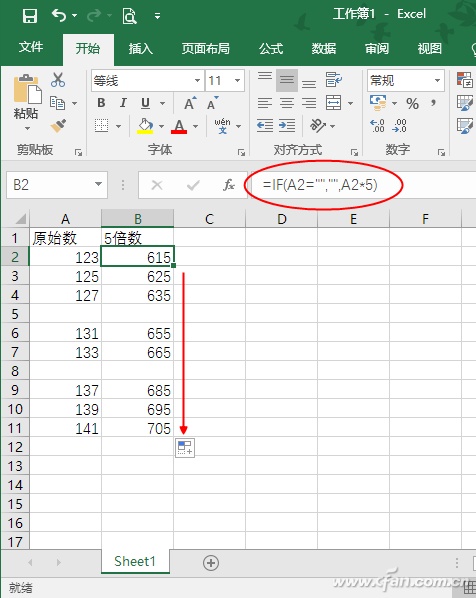Open Print Preview from quick access toolbar

[x=129, y=16]
